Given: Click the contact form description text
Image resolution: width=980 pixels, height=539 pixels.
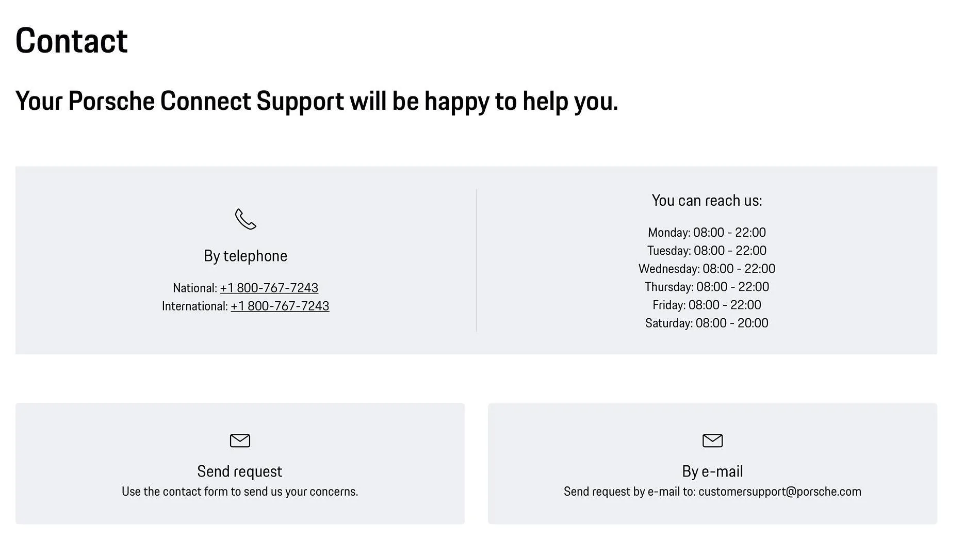Looking at the screenshot, I should (240, 492).
